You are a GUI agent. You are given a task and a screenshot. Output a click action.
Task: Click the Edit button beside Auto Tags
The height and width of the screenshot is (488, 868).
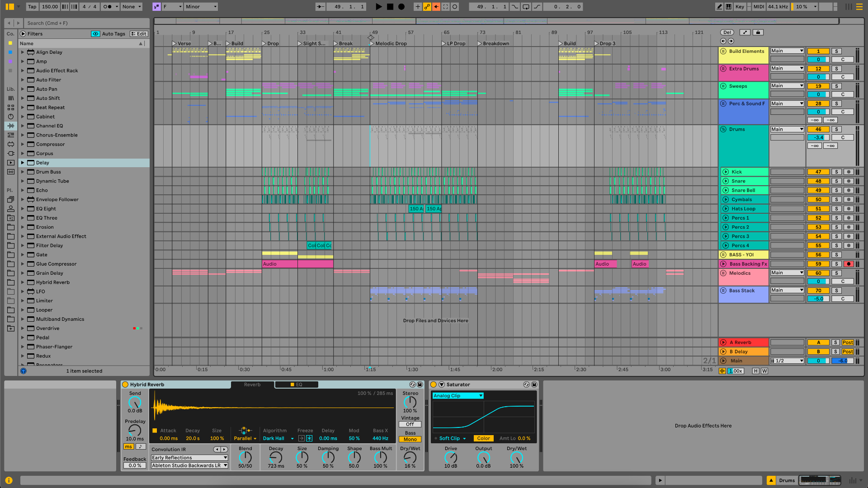click(x=138, y=33)
